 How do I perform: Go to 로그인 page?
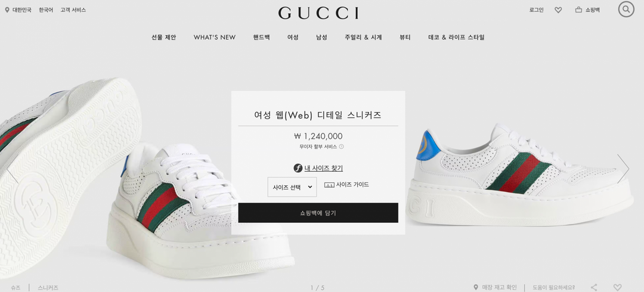pyautogui.click(x=536, y=10)
